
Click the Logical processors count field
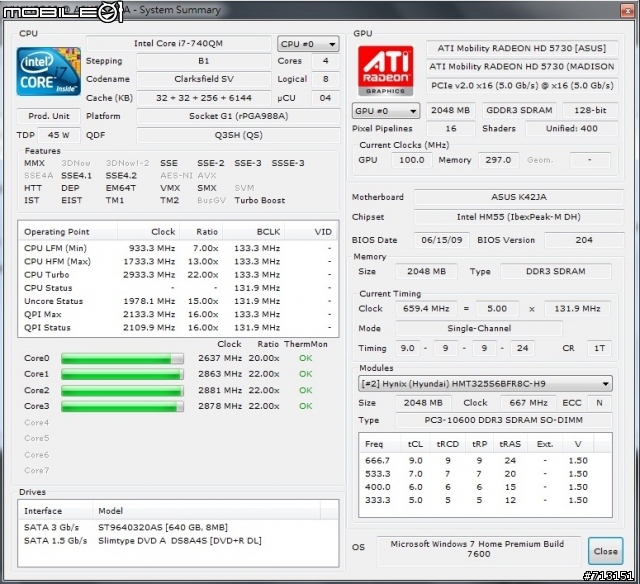click(x=325, y=79)
